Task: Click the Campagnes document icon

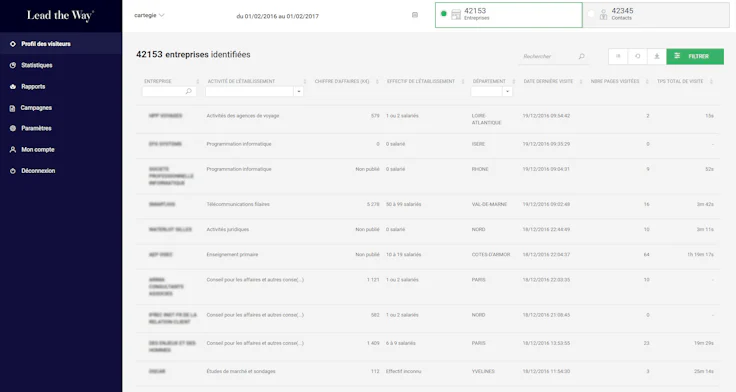Action: tap(13, 108)
